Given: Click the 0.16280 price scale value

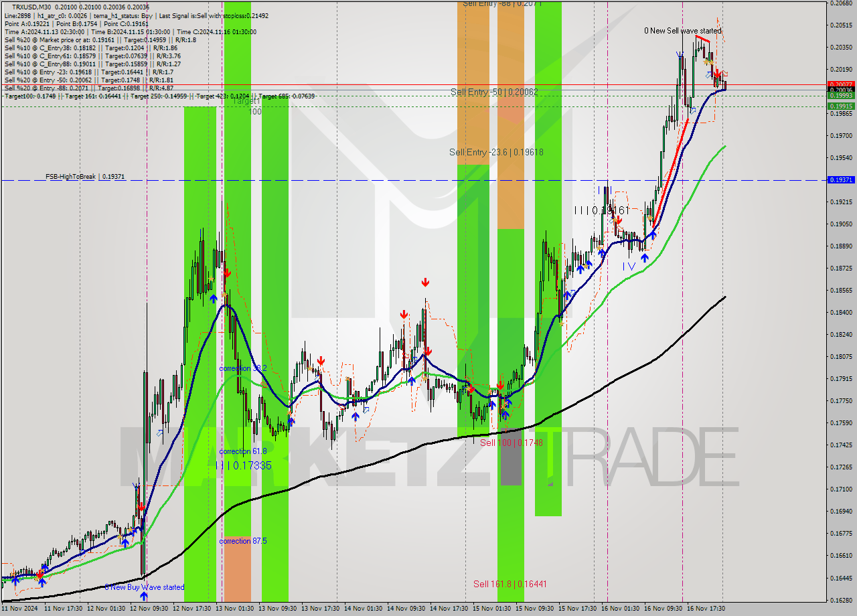Looking at the screenshot, I should (x=841, y=600).
